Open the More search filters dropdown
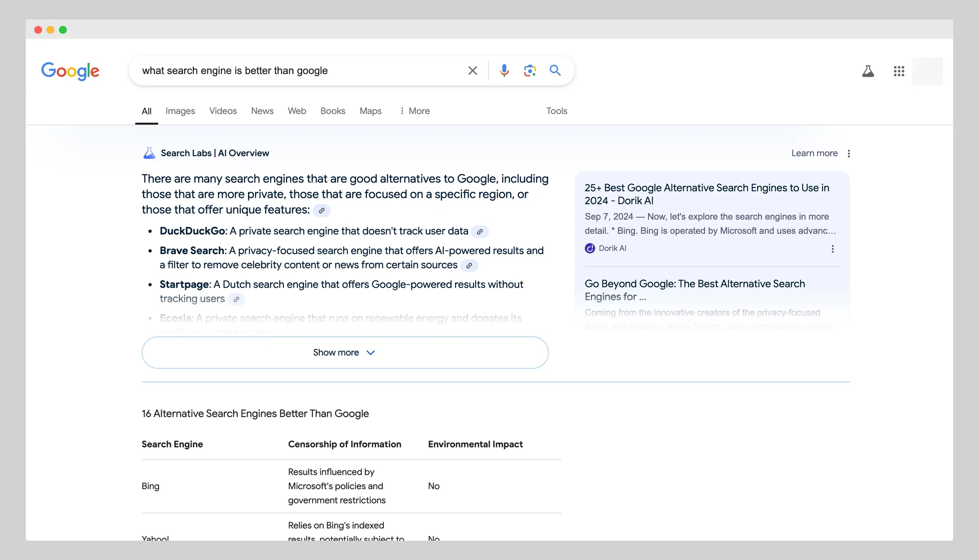The image size is (979, 560). (414, 111)
